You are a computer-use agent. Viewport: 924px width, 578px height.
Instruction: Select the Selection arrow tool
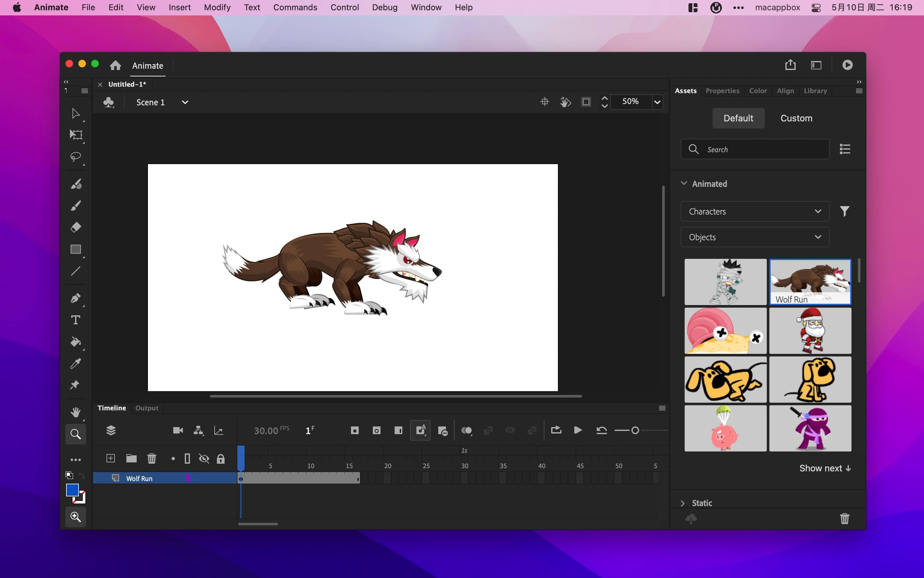[x=76, y=114]
